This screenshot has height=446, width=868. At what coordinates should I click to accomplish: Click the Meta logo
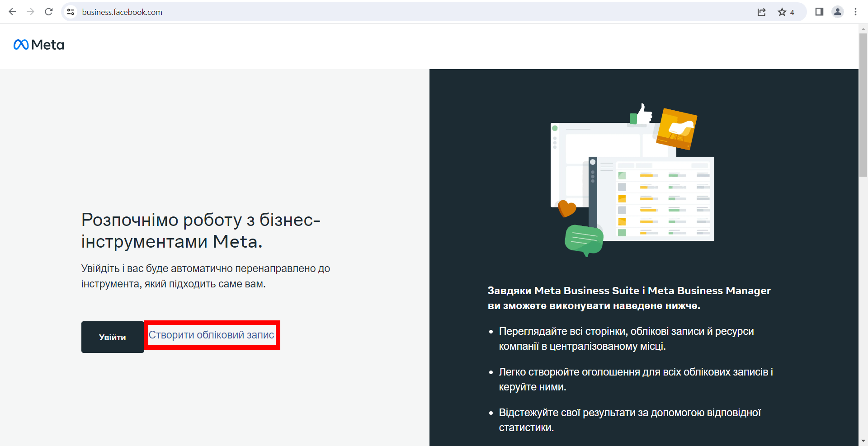[x=39, y=45]
